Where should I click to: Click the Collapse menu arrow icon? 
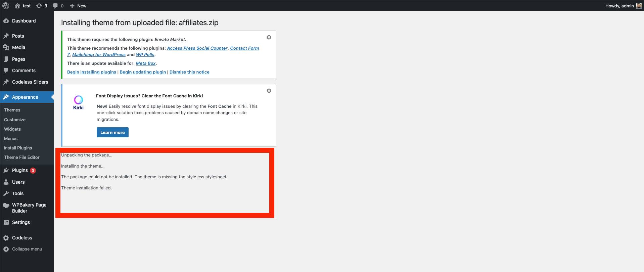click(x=6, y=249)
